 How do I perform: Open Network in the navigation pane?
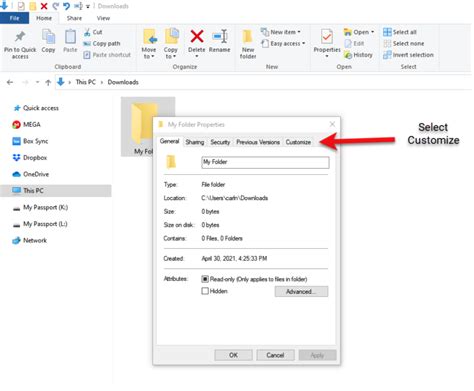[30, 240]
